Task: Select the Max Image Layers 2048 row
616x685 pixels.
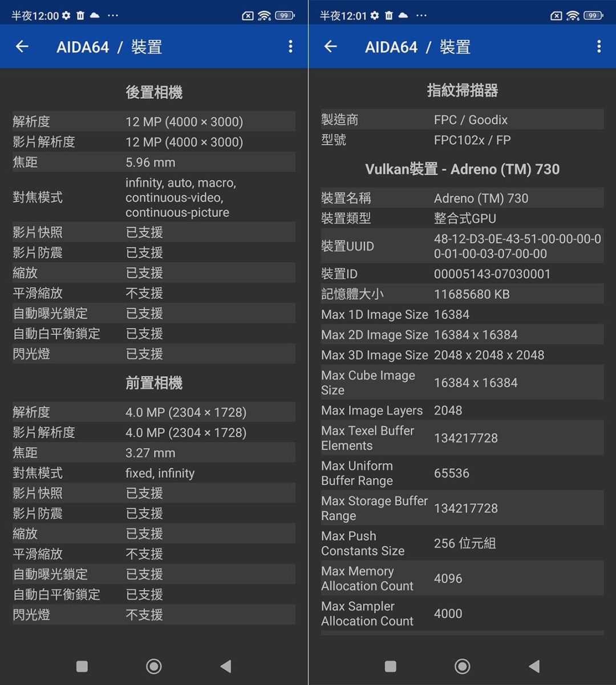Action: click(463, 410)
